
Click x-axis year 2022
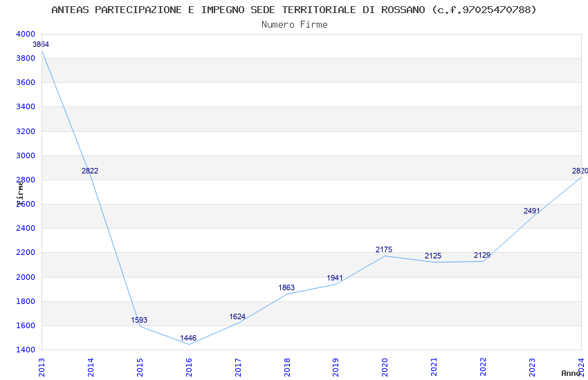click(483, 368)
